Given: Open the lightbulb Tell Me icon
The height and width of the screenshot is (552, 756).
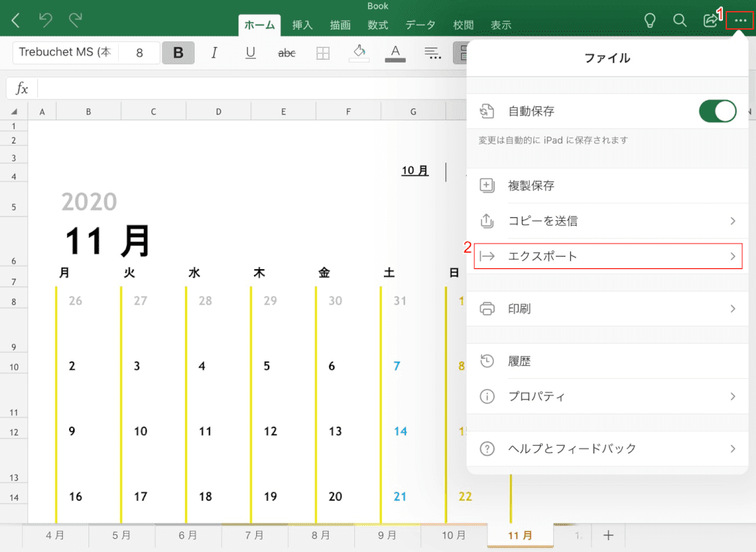Looking at the screenshot, I should coord(650,20).
